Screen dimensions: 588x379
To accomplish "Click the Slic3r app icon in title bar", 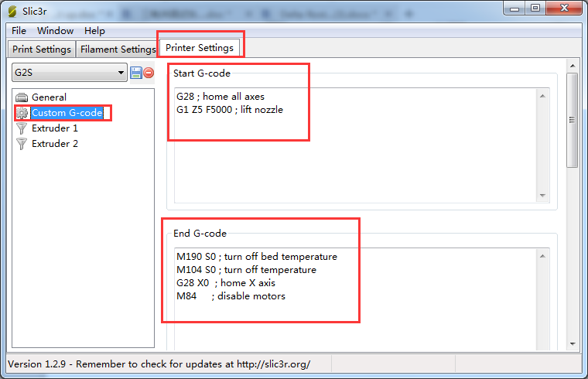I will click(12, 12).
